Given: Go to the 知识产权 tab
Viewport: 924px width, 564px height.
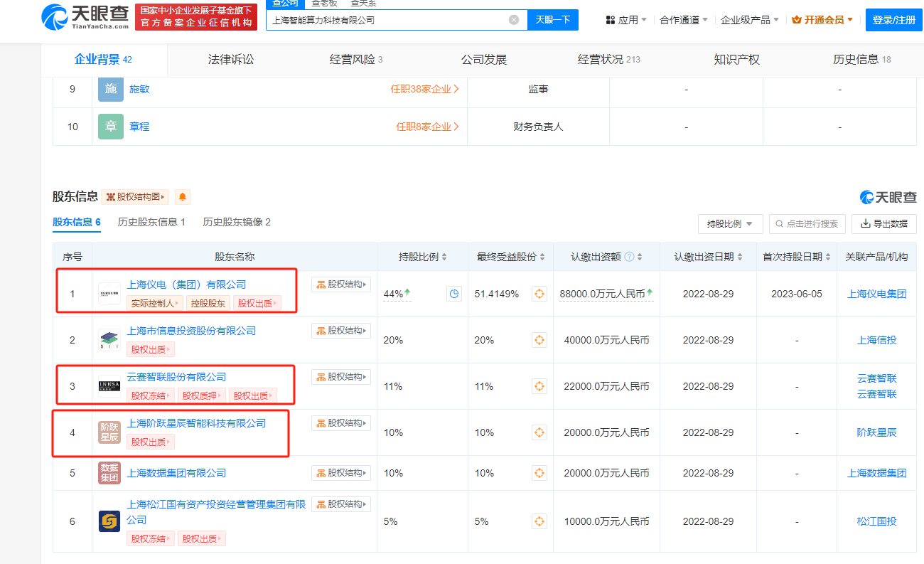Looking at the screenshot, I should tap(737, 60).
